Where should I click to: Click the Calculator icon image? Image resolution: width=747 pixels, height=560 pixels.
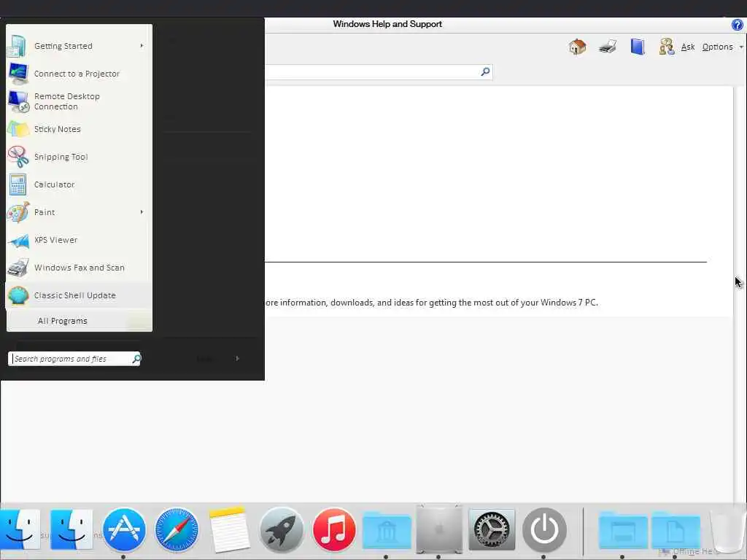[18, 184]
